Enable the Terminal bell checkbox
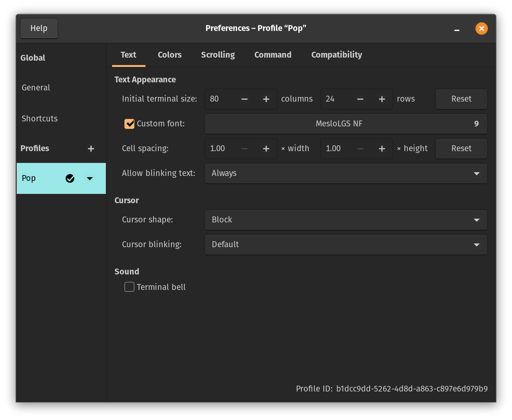The image size is (512, 420). 129,287
